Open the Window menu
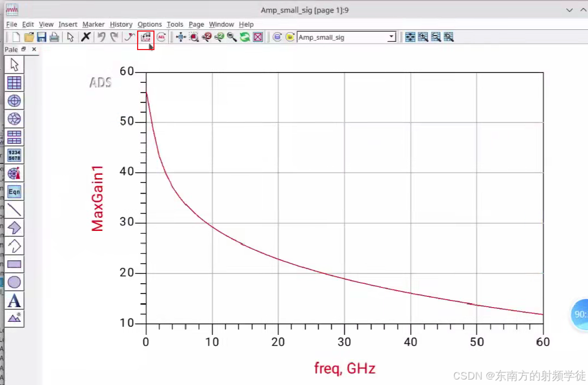Viewport: 588px width, 385px height. (221, 24)
